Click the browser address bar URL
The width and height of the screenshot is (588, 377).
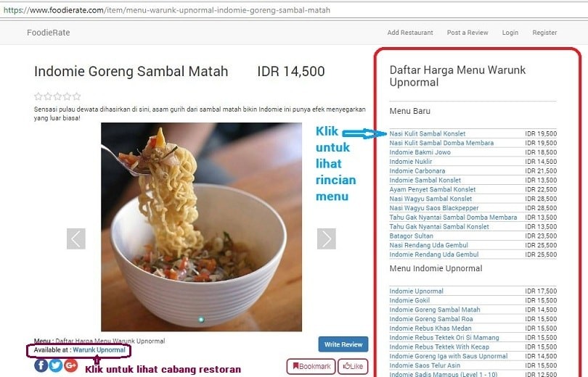[x=167, y=10]
